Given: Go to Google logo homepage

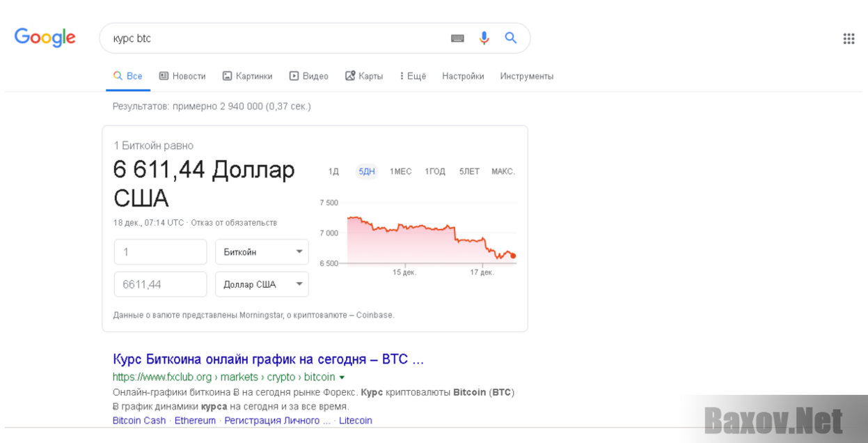Looking at the screenshot, I should [x=45, y=38].
